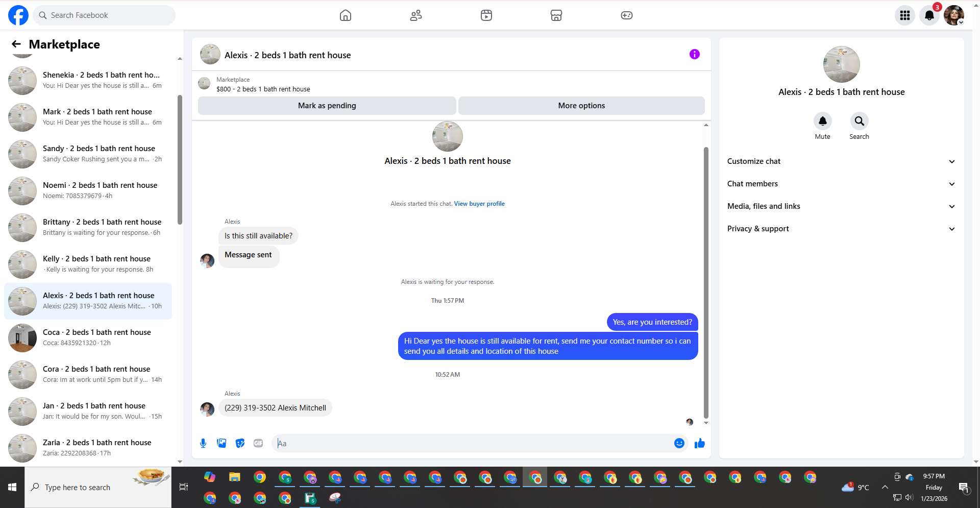980x508 pixels.
Task: Open the Video (Watch) icon in top navigation
Action: [x=486, y=15]
